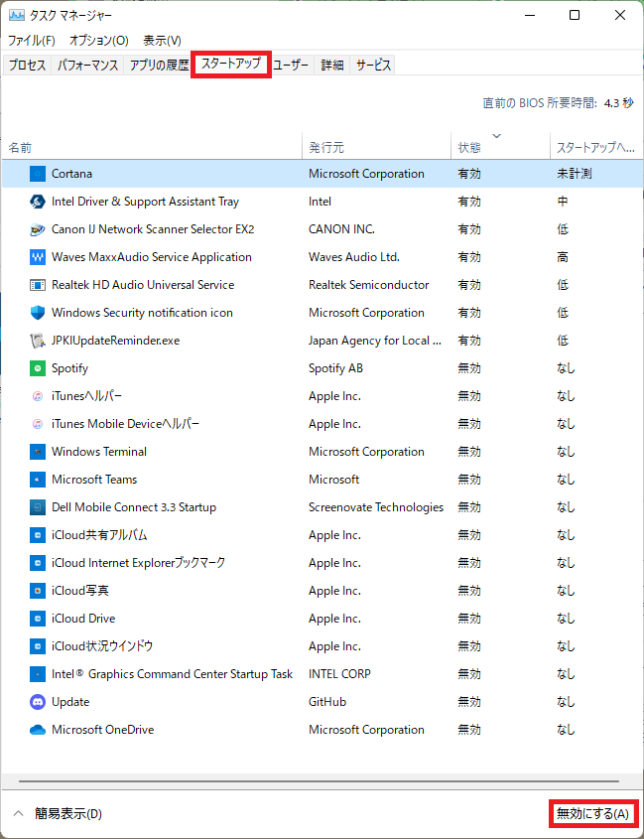Click the Dell Mobile Connect icon
The height and width of the screenshot is (839, 644).
pos(38,507)
